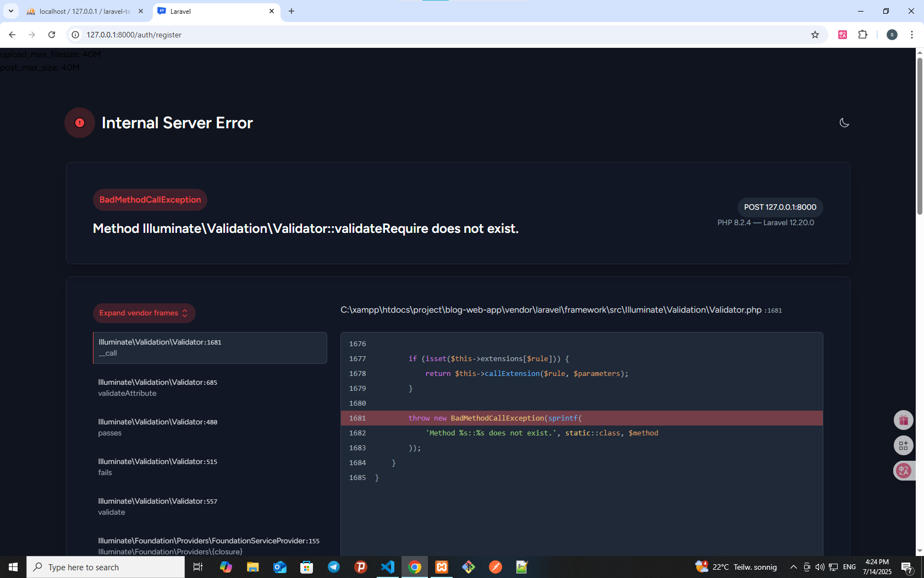Open the green notepad app in taskbar

(x=522, y=567)
